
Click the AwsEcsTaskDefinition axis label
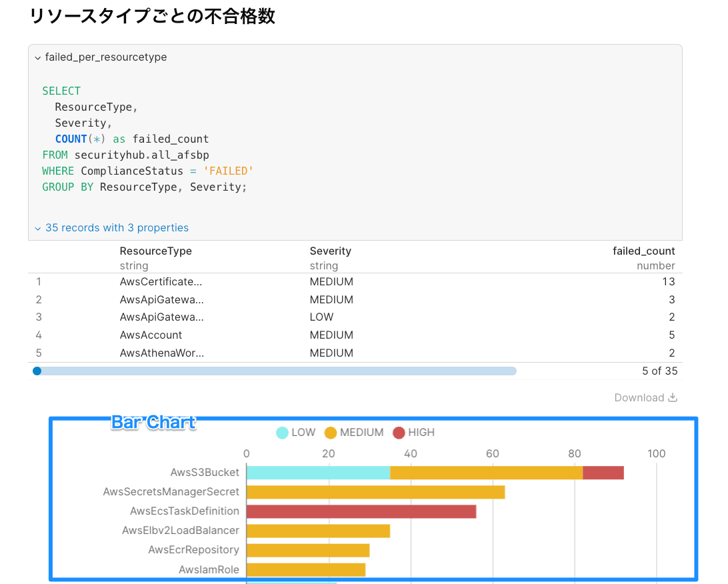(184, 511)
